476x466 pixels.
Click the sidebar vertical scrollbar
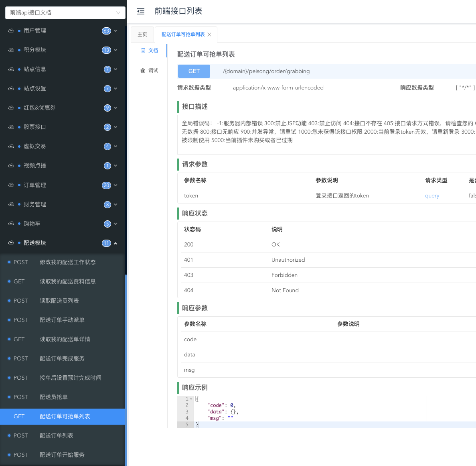(x=126, y=370)
